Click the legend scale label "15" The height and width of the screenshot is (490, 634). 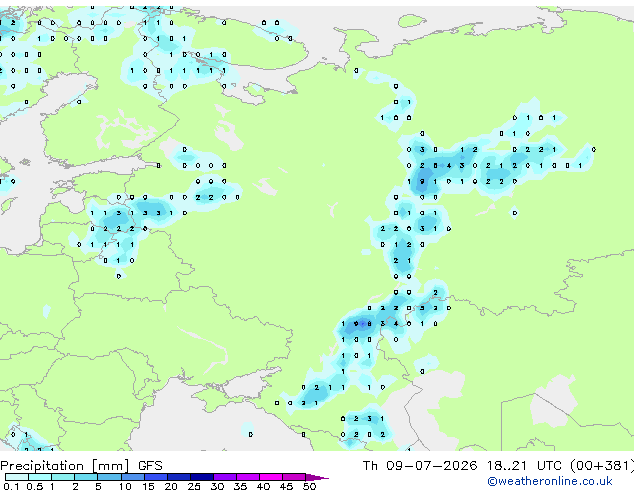click(148, 486)
